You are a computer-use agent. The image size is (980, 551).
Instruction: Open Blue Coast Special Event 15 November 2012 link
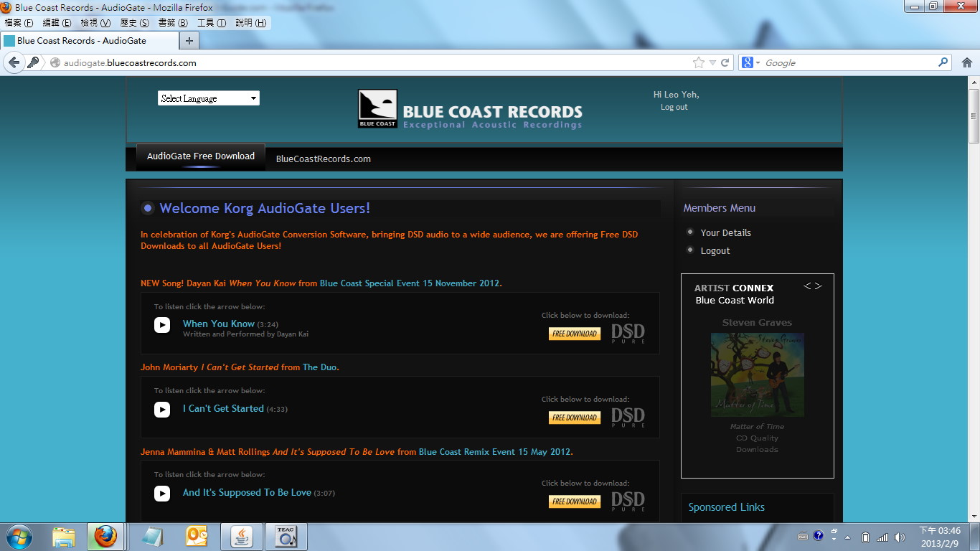(x=410, y=283)
